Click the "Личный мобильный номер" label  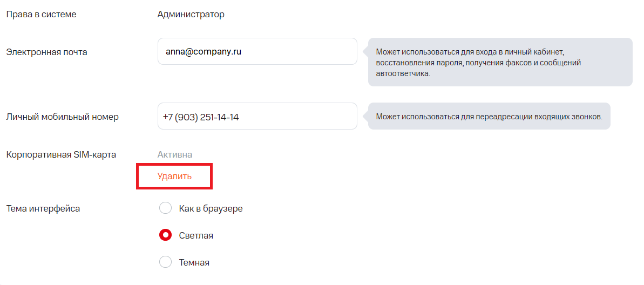[62, 117]
